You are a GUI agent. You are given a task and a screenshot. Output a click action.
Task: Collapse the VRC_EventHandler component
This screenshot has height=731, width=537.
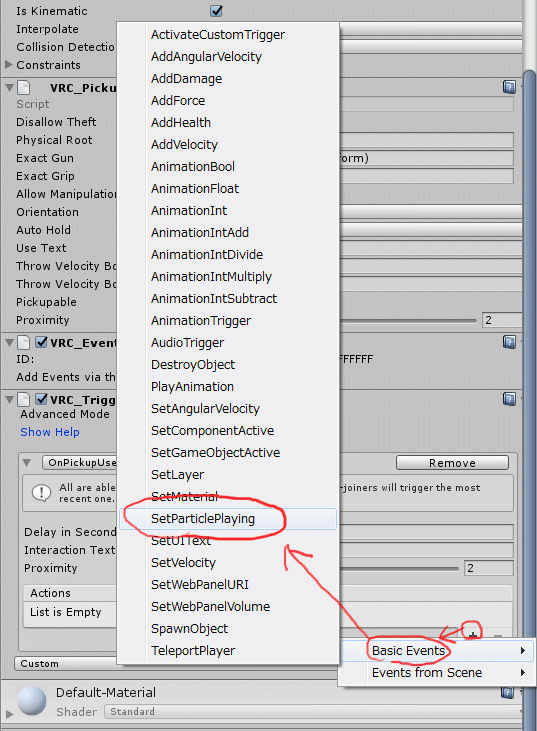[x=9, y=343]
